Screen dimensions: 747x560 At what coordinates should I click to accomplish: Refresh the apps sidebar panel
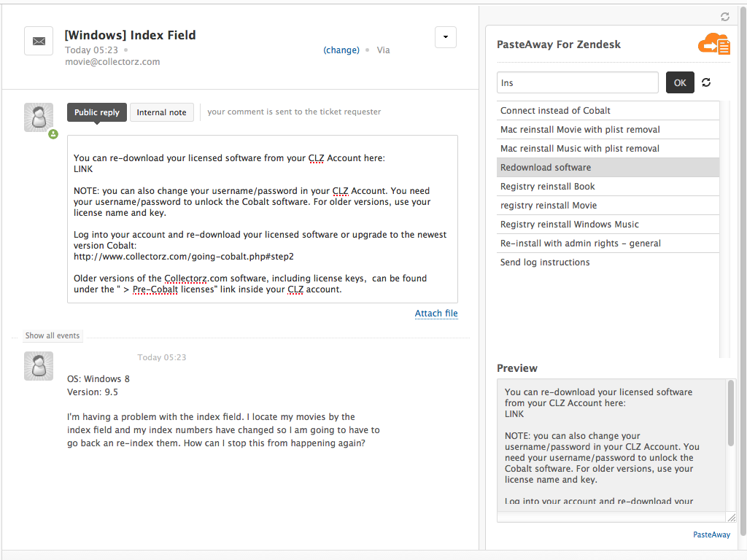pyautogui.click(x=724, y=16)
